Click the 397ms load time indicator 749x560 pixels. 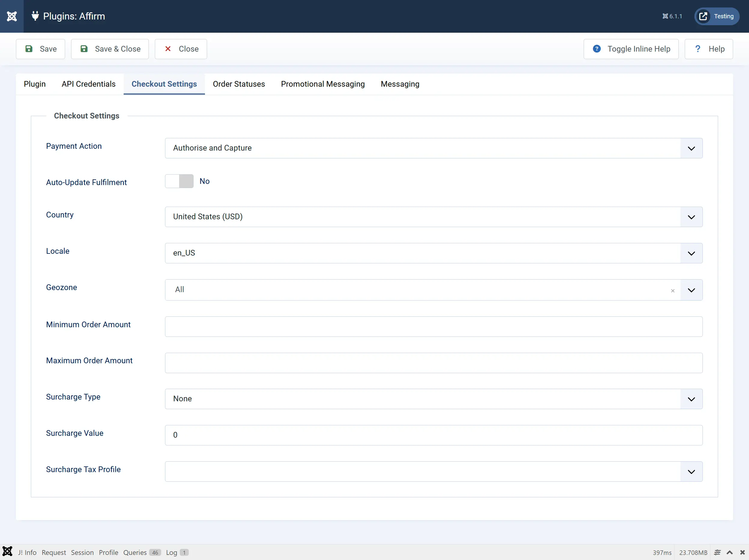(x=662, y=553)
